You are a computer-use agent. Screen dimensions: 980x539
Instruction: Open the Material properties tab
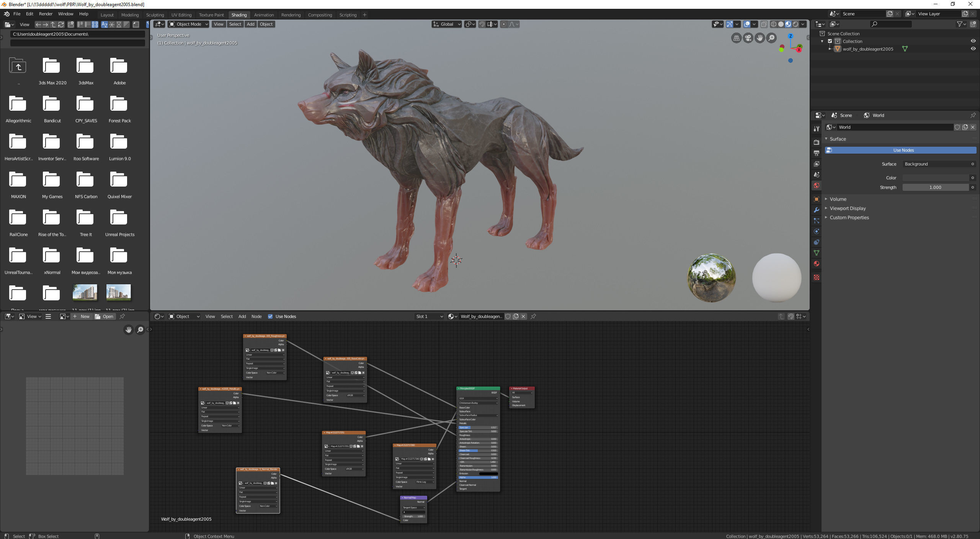pyautogui.click(x=817, y=264)
